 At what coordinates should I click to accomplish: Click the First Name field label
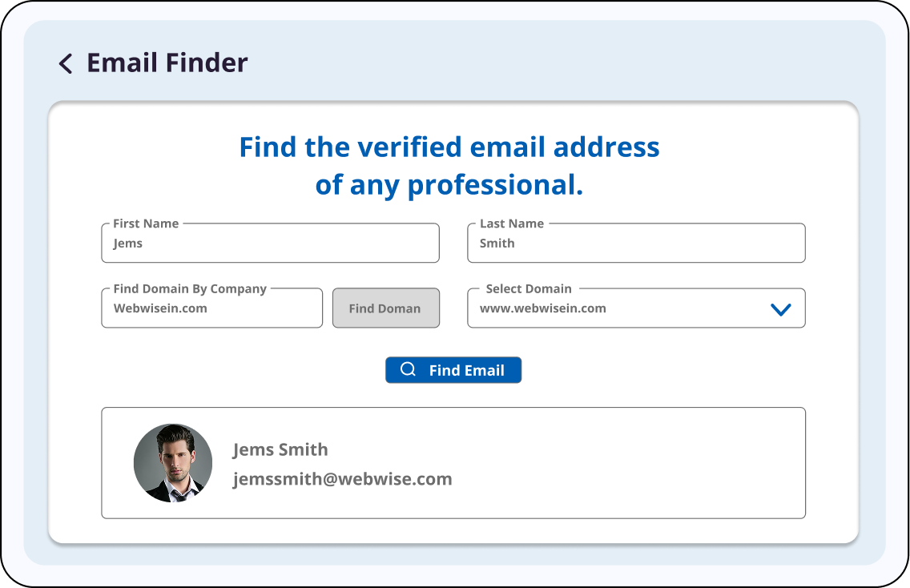[x=146, y=224]
